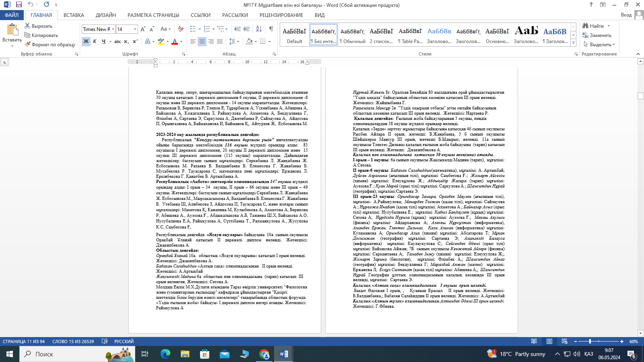The width and height of the screenshot is (644, 362).
Task: Toggle subscript x₂ formatting
Action: pyautogui.click(x=126, y=41)
